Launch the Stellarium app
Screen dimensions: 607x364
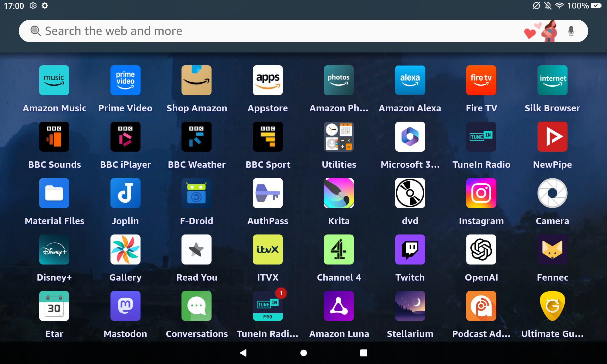(410, 306)
